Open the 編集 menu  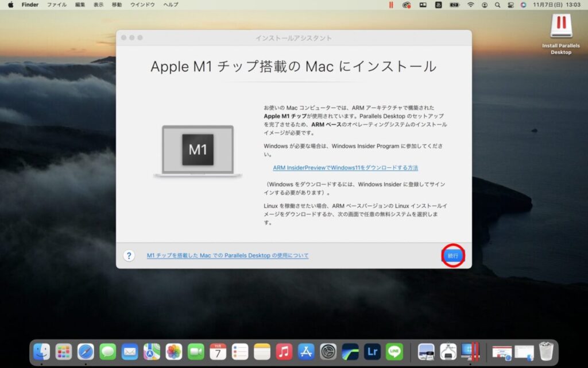[x=80, y=5]
